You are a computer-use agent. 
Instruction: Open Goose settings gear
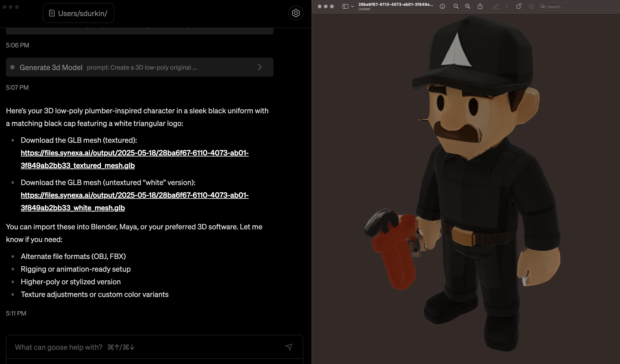point(295,13)
